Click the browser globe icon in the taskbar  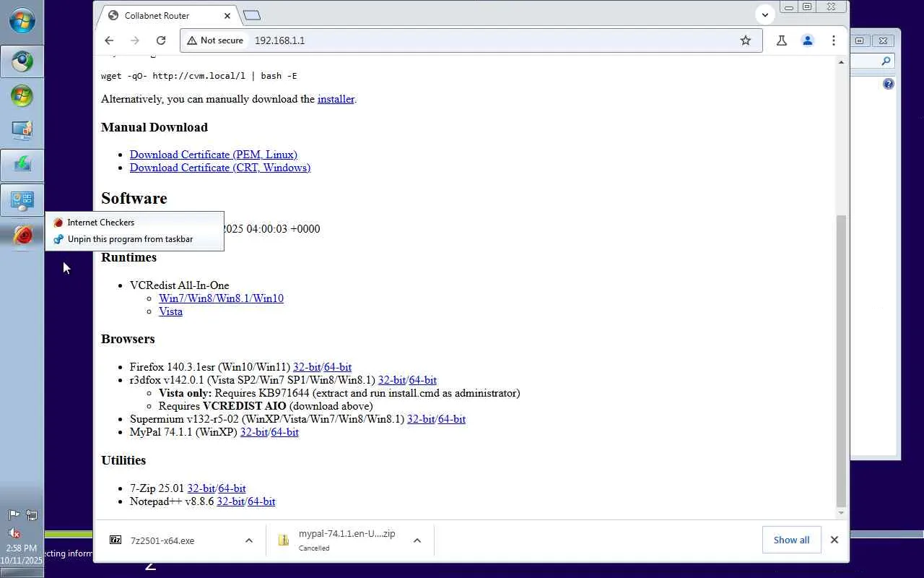(22, 61)
